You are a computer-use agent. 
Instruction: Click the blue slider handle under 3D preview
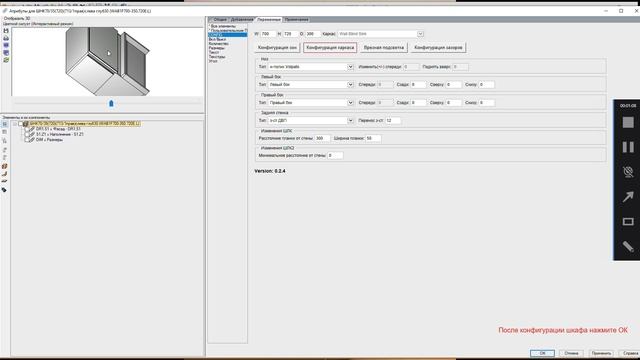coord(111,103)
